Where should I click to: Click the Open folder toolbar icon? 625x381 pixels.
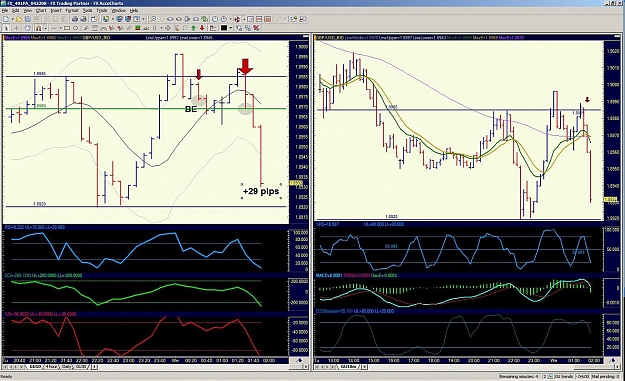point(19,19)
